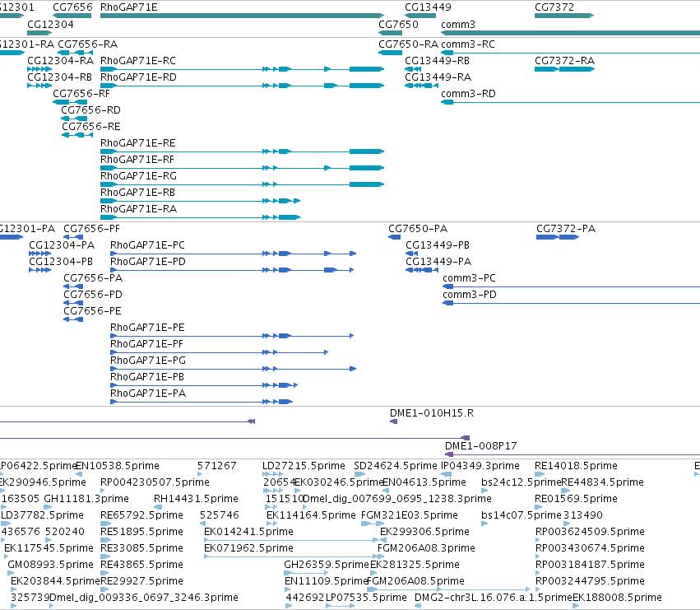Screen dimensions: 700x610
Task: Select transcript RhoGAP71E-RE
Action: 242,151
